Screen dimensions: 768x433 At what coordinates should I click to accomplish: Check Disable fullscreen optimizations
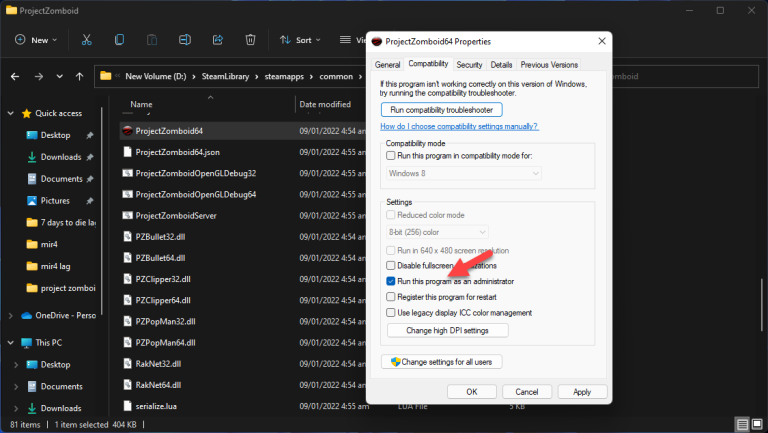(x=390, y=265)
